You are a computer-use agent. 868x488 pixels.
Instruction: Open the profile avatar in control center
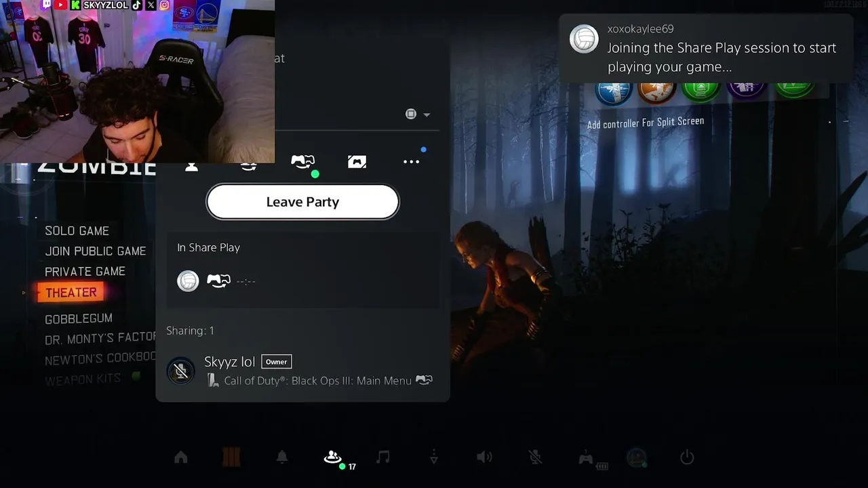[x=636, y=457]
